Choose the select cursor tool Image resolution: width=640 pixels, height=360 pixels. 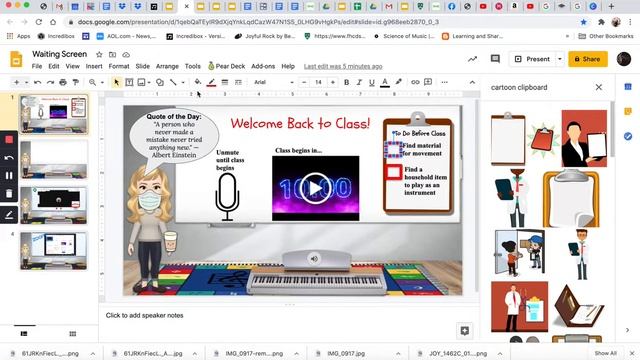117,82
